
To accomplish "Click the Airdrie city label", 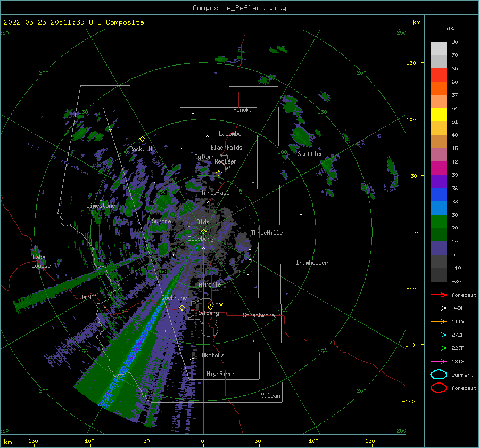I will (210, 284).
